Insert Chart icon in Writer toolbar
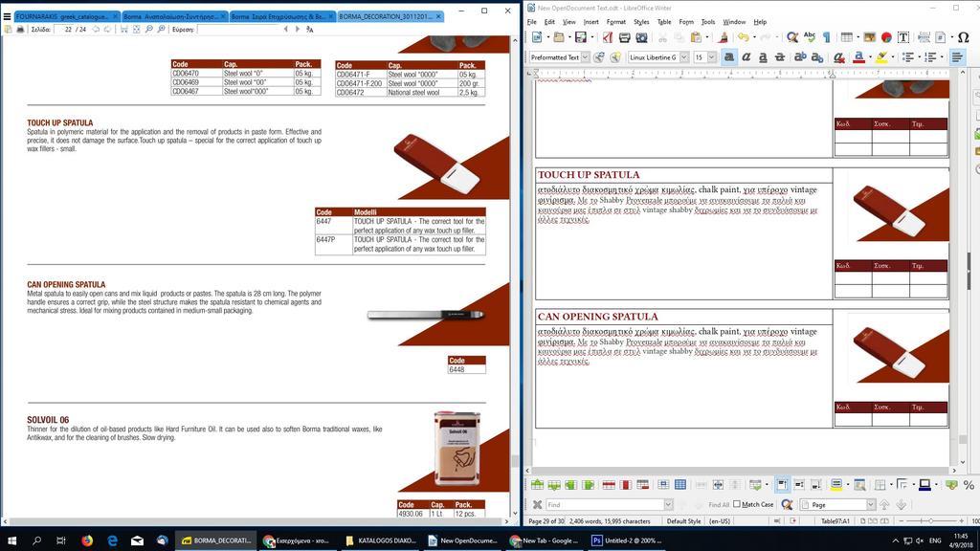980x551 pixels. (886, 38)
